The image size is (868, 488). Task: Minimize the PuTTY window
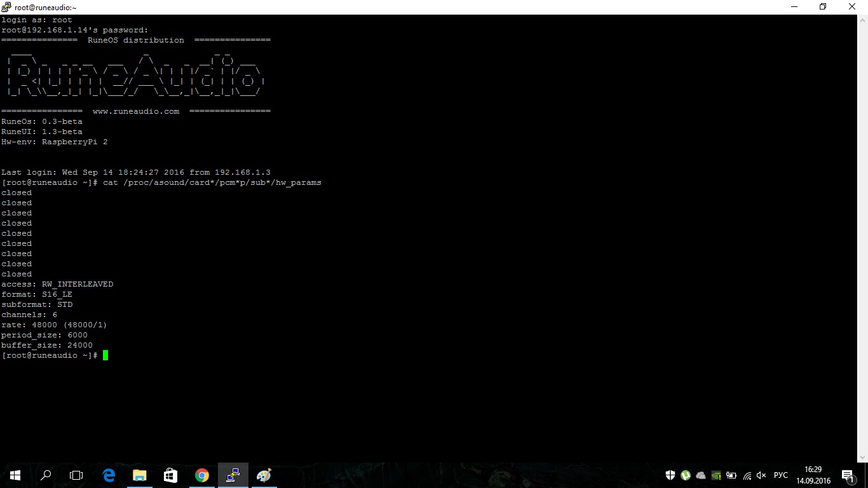[x=794, y=7]
